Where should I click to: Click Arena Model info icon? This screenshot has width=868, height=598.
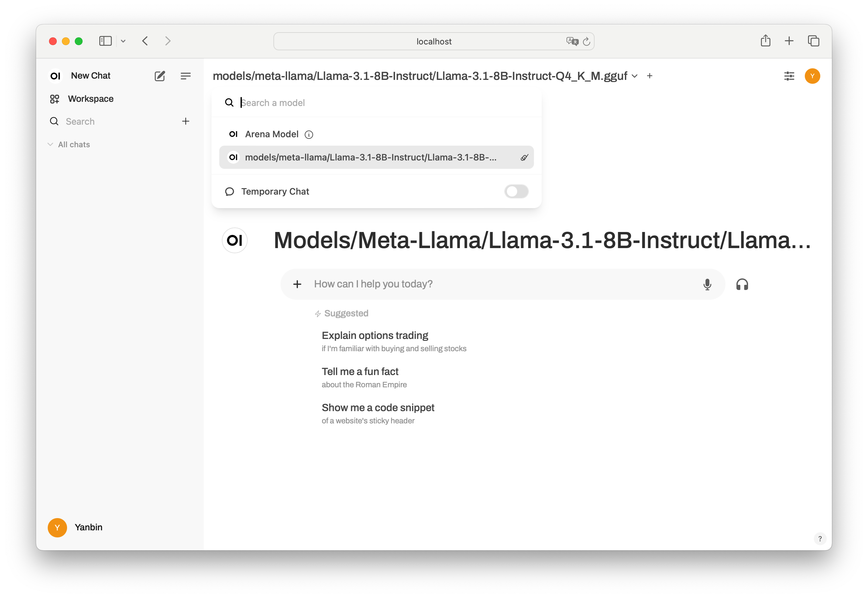[309, 134]
